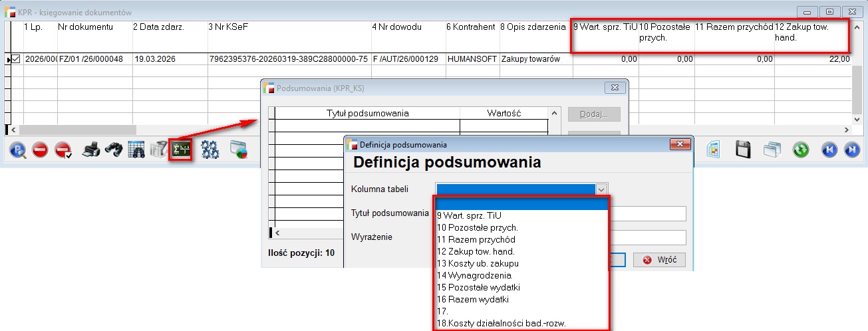Close the Definicja podsumowania dialog
868x331 pixels.
coord(679,144)
